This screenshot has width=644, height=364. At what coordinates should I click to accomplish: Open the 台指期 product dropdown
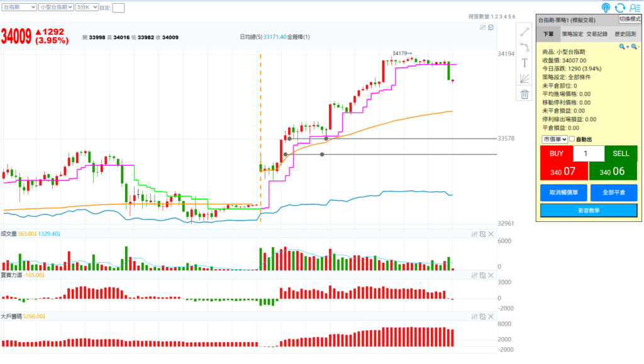pos(19,7)
